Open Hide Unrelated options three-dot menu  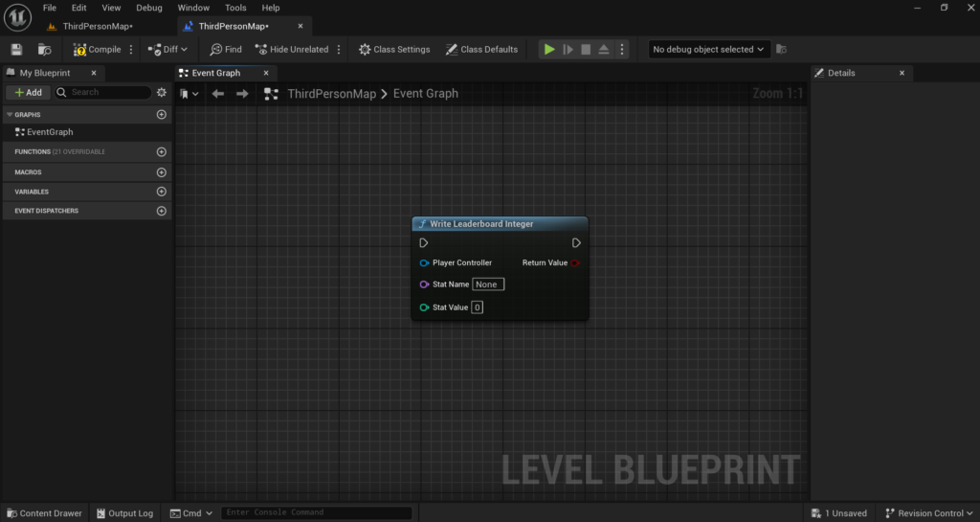[339, 50]
